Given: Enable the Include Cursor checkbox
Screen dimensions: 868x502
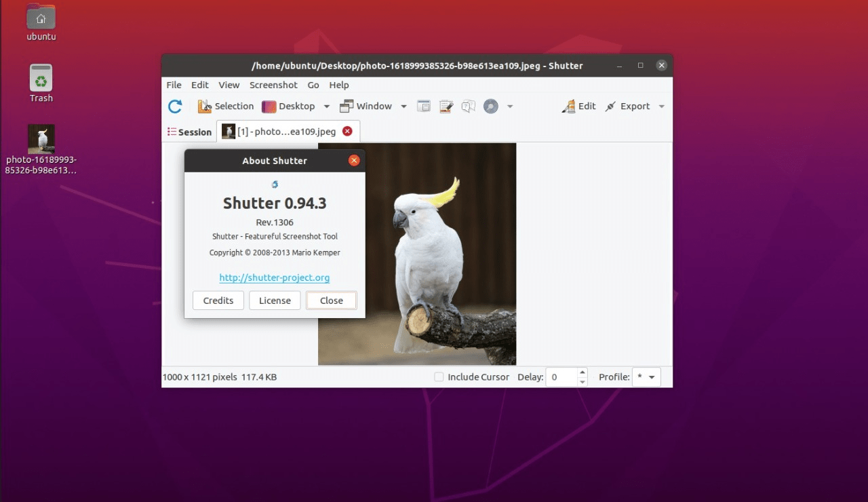Looking at the screenshot, I should [439, 376].
